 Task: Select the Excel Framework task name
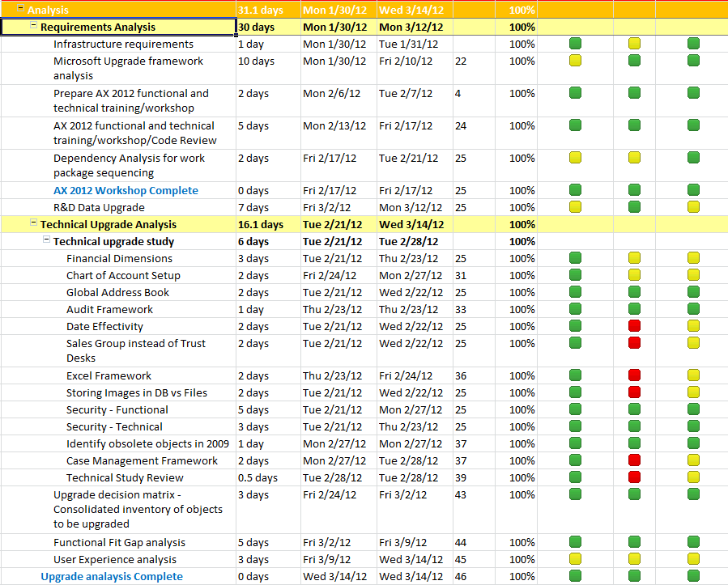[109, 375]
